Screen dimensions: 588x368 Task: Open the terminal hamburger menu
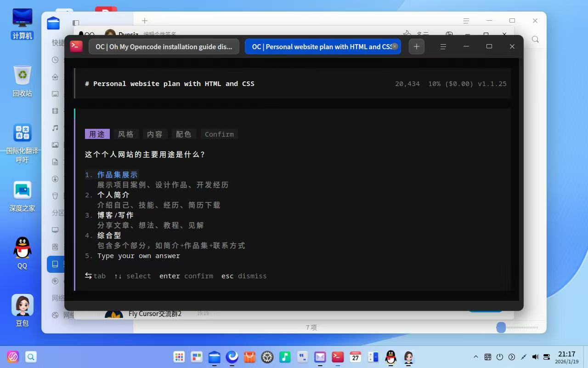[x=442, y=46]
